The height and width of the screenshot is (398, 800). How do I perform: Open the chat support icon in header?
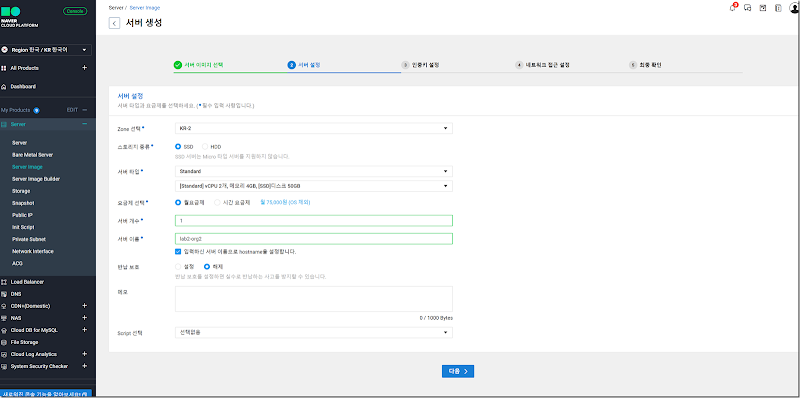pyautogui.click(x=747, y=8)
